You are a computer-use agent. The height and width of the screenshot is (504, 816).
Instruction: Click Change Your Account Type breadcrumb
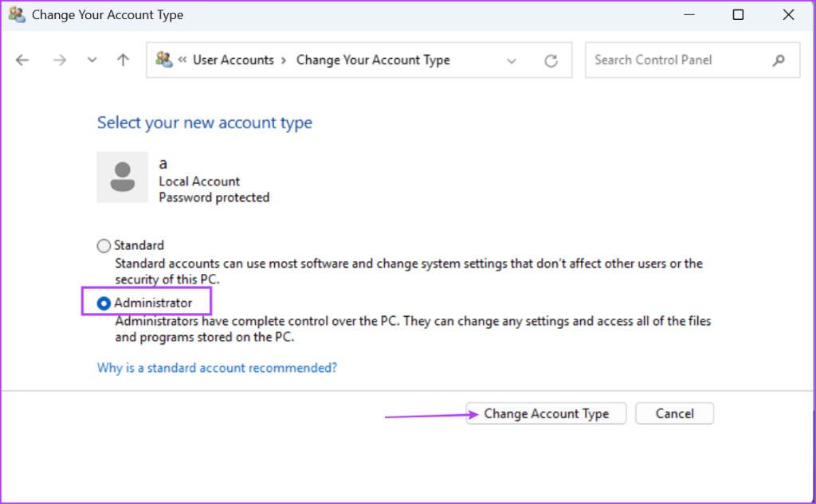coord(373,61)
